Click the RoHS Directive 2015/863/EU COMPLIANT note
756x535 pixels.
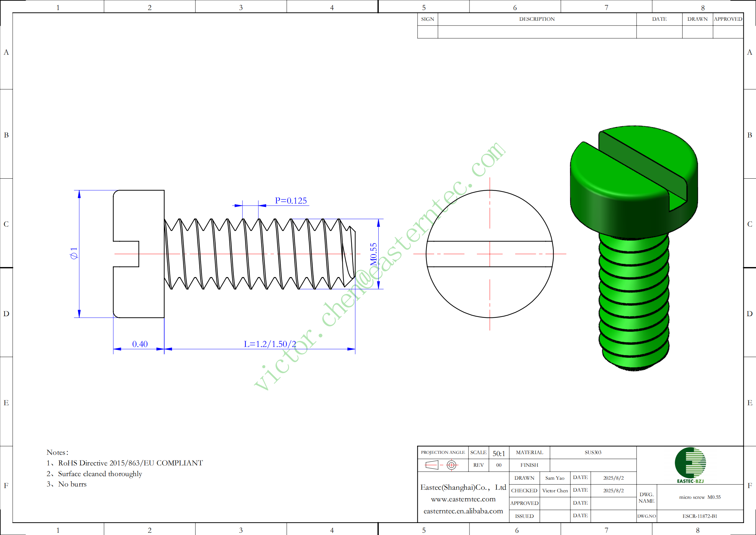pos(130,463)
